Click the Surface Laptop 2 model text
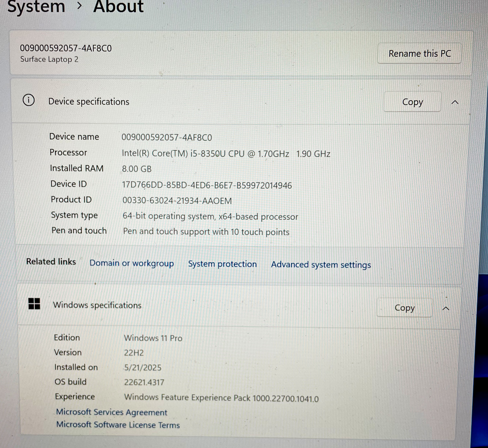This screenshot has height=448, width=488. click(49, 59)
